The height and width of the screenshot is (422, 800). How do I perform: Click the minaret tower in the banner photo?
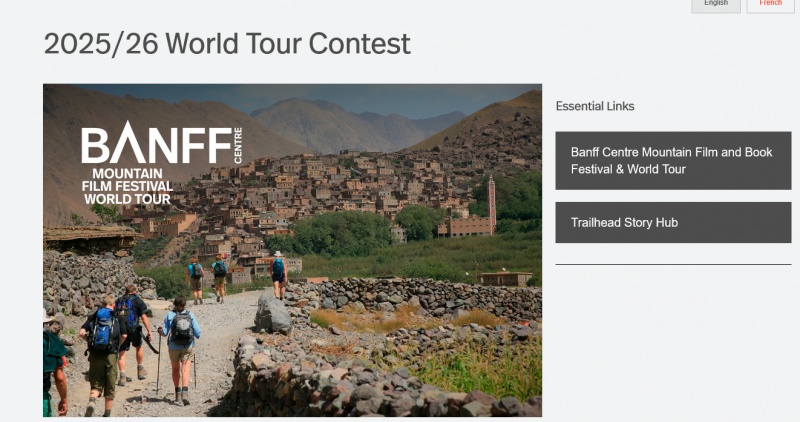(492, 202)
